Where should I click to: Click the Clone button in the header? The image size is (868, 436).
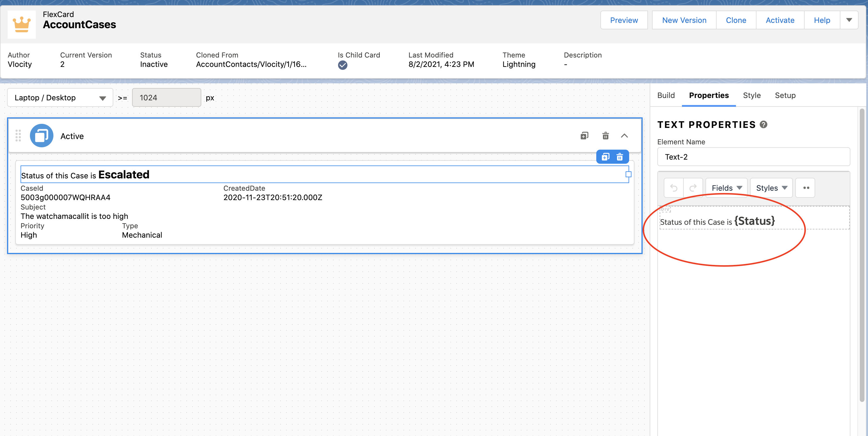[736, 20]
